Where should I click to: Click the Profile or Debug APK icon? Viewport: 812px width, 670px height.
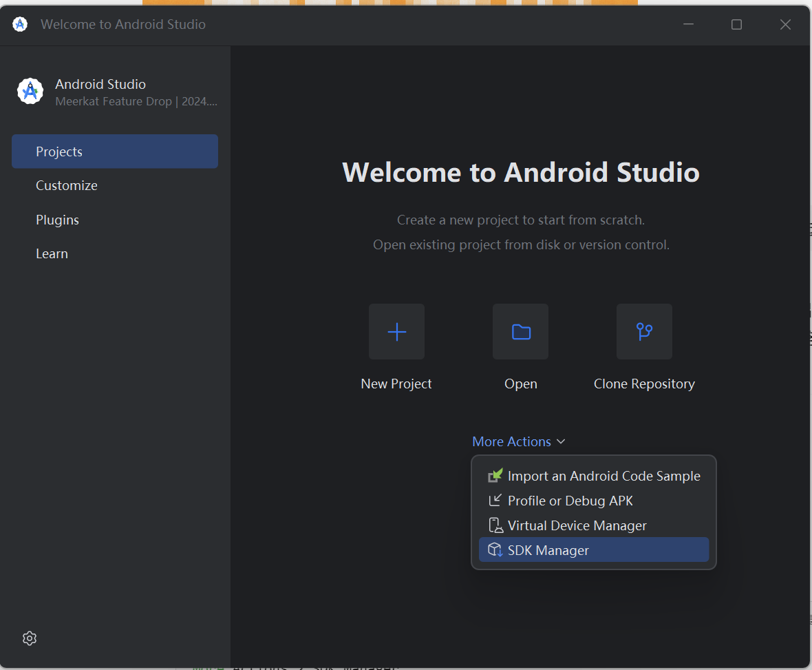[495, 501]
